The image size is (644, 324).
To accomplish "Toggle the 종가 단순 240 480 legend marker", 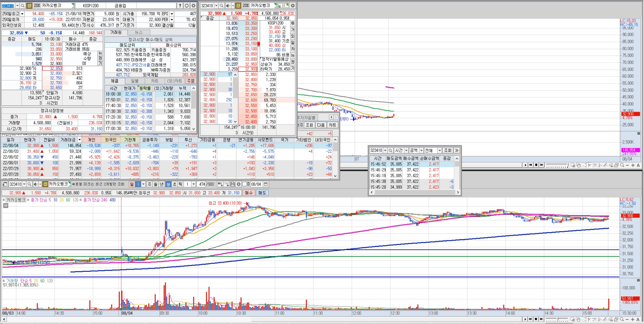I will click(81, 200).
